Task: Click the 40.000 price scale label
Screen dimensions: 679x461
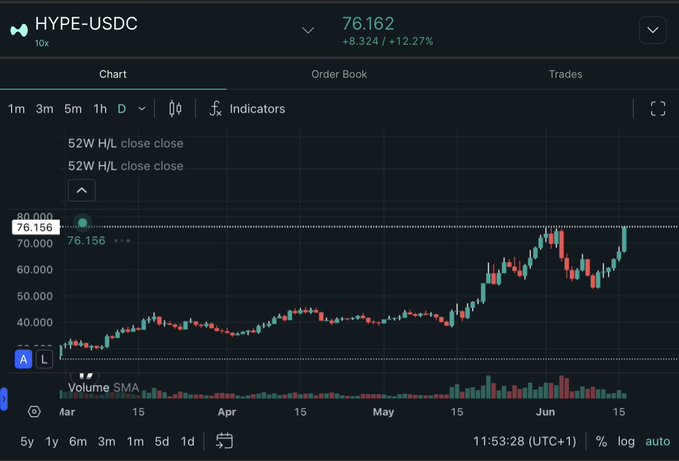Action: click(x=35, y=322)
